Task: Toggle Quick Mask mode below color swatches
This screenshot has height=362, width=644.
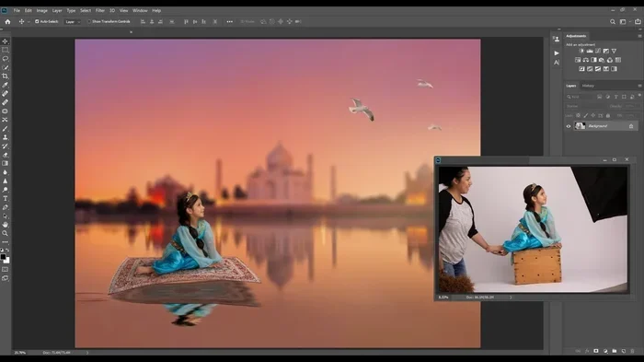Action: click(5, 270)
